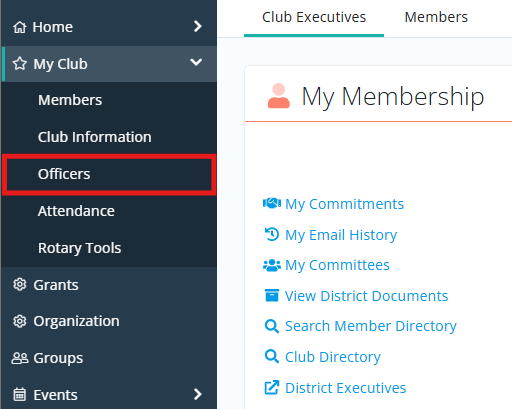
Task: Open the Grants sidebar section
Action: click(109, 285)
